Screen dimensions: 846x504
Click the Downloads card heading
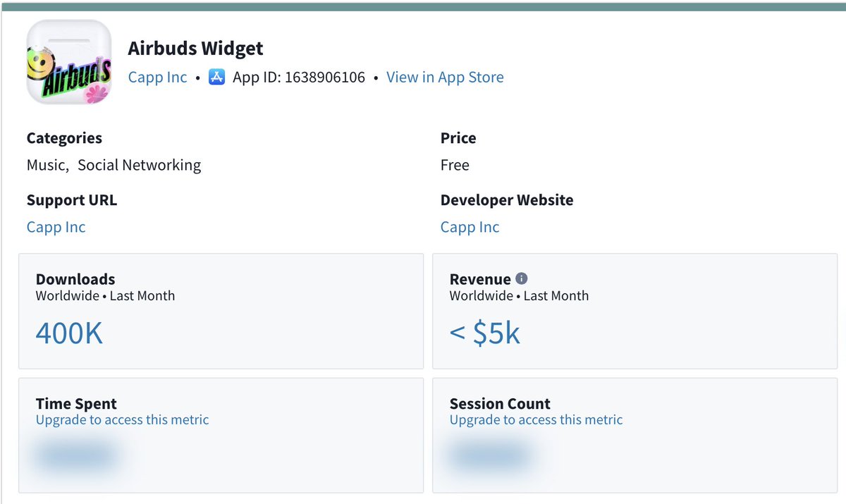(x=75, y=279)
